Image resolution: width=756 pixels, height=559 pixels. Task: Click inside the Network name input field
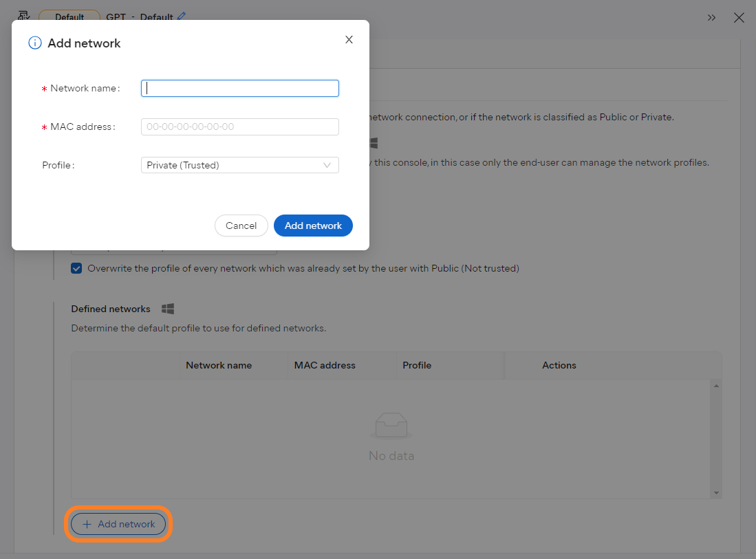(239, 88)
